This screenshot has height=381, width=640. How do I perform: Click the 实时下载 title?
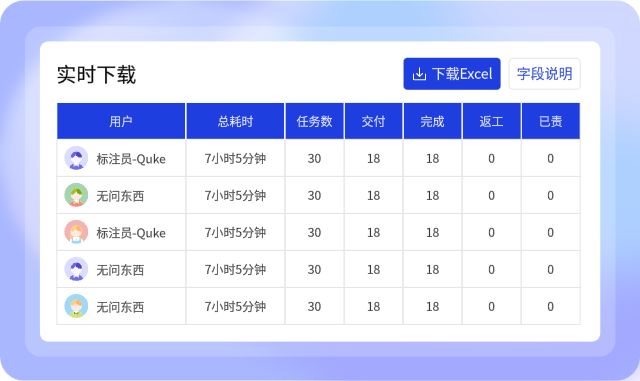tap(96, 75)
